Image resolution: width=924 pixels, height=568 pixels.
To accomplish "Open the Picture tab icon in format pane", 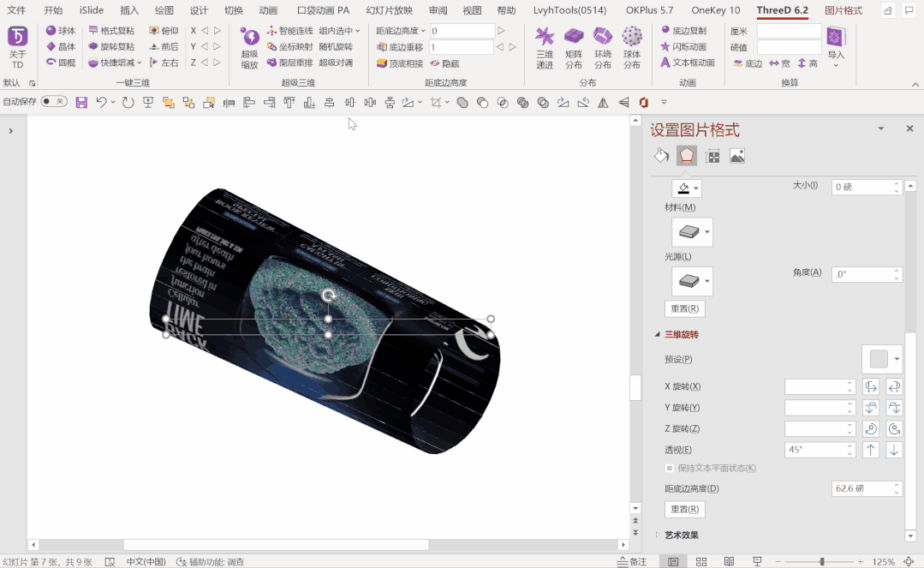I will click(737, 156).
